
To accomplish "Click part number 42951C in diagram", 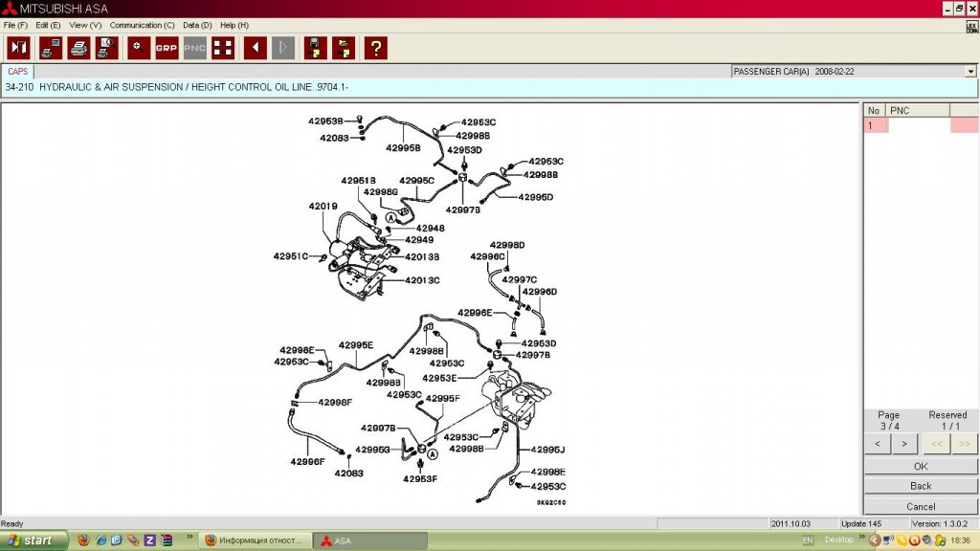I will pyautogui.click(x=291, y=256).
